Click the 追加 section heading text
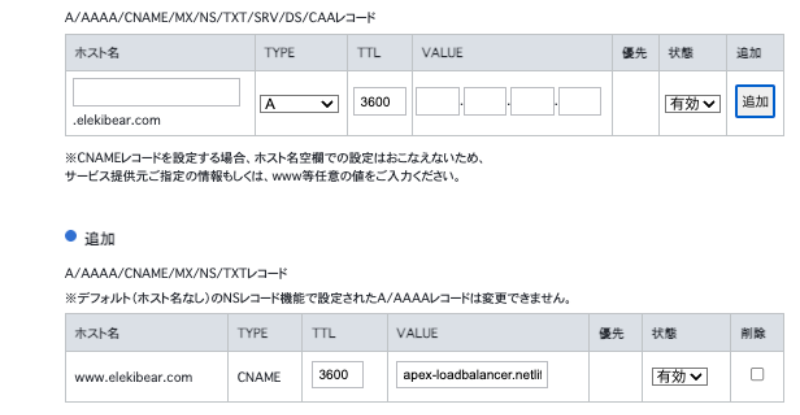The height and width of the screenshot is (415, 800). pyautogui.click(x=100, y=238)
